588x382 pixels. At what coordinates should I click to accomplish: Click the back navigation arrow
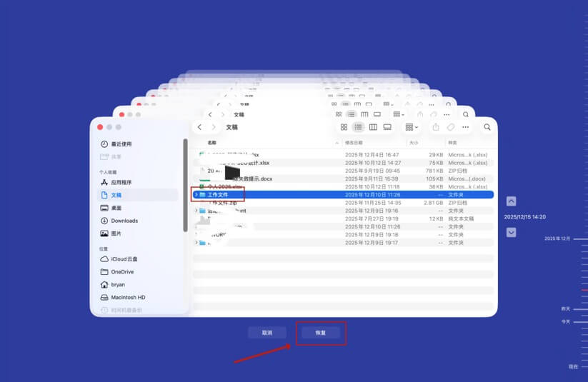(200, 127)
